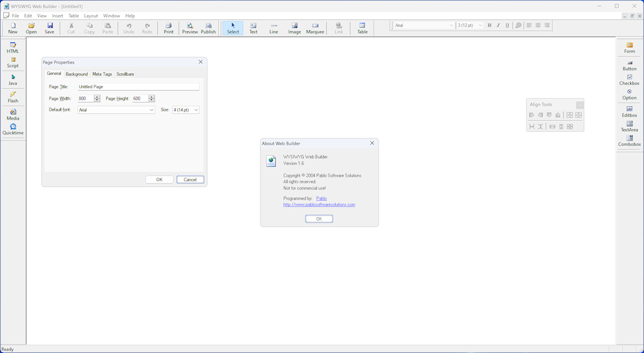Viewport: 644px width, 353px height.
Task: Click Align Bottom in Align Tools
Action: pos(558,115)
